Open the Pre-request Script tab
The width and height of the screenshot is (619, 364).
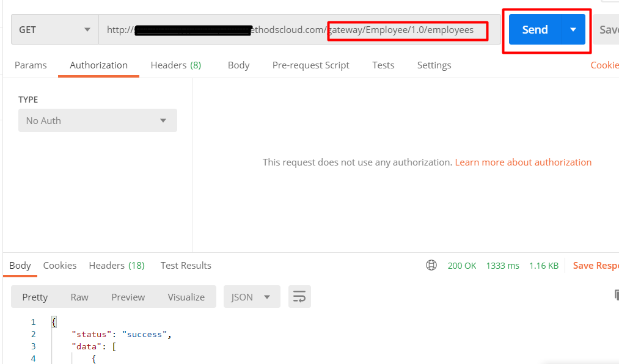310,65
